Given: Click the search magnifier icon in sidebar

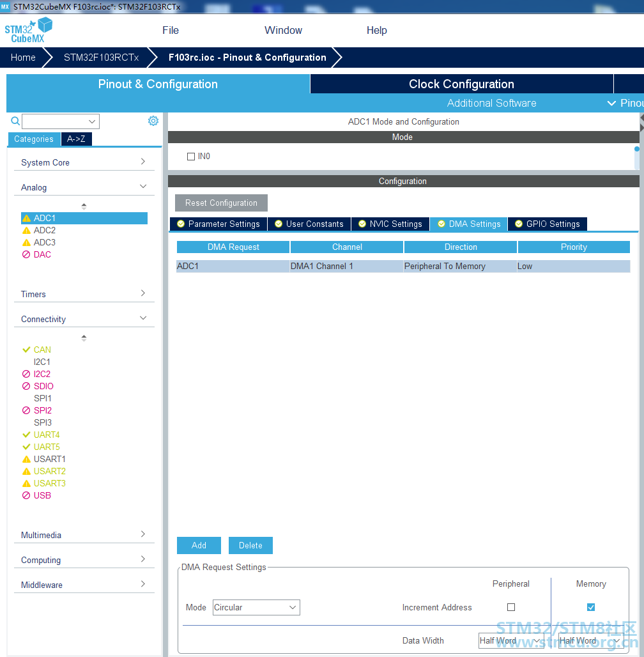Looking at the screenshot, I should [15, 121].
